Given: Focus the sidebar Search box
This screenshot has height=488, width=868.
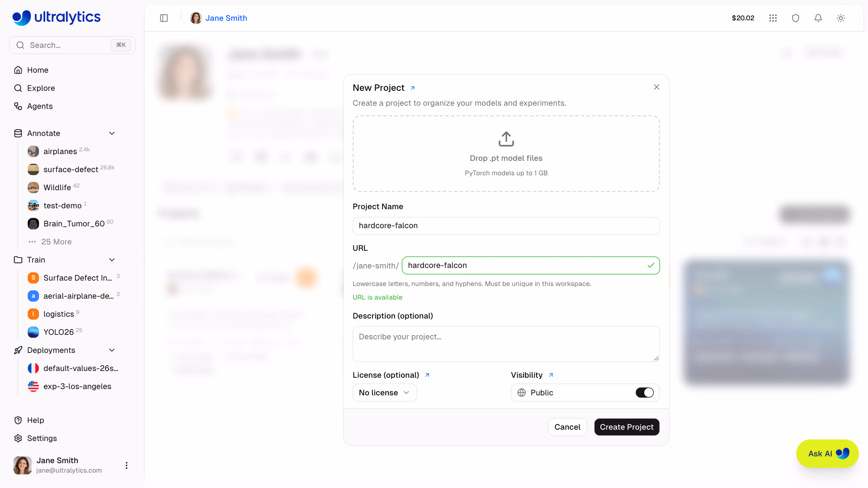Looking at the screenshot, I should (72, 45).
